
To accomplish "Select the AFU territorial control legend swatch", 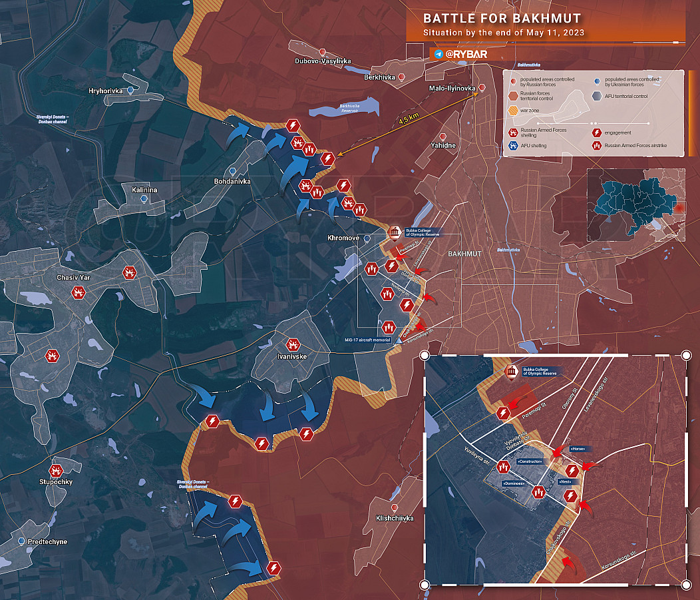I will 597,96.
